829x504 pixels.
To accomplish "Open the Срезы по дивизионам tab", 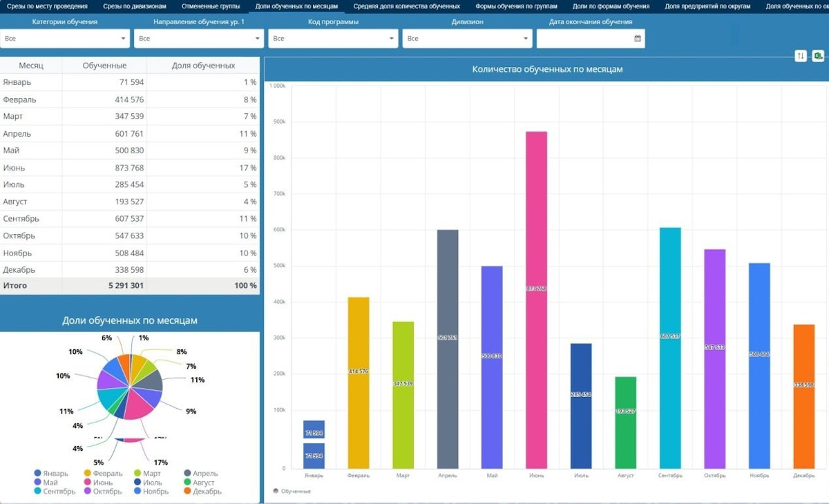I will click(x=135, y=6).
